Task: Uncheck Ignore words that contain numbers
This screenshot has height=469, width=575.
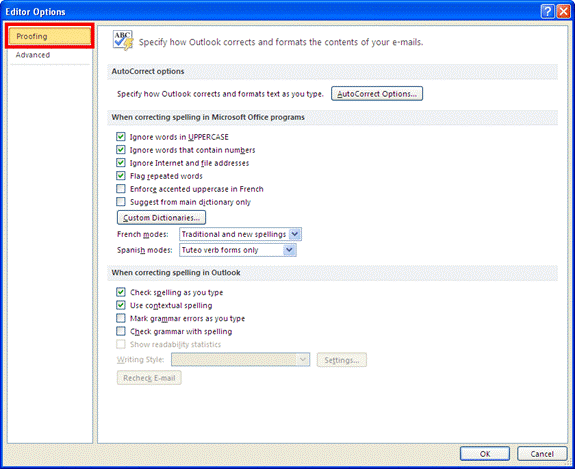Action: click(121, 150)
